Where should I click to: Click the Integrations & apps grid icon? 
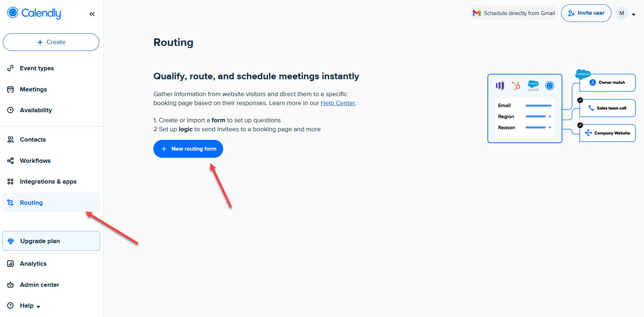coord(11,181)
